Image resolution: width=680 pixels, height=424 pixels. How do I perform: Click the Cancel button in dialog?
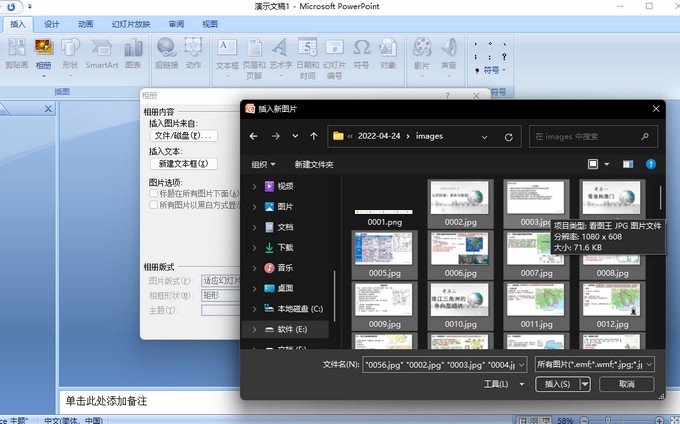pyautogui.click(x=626, y=384)
